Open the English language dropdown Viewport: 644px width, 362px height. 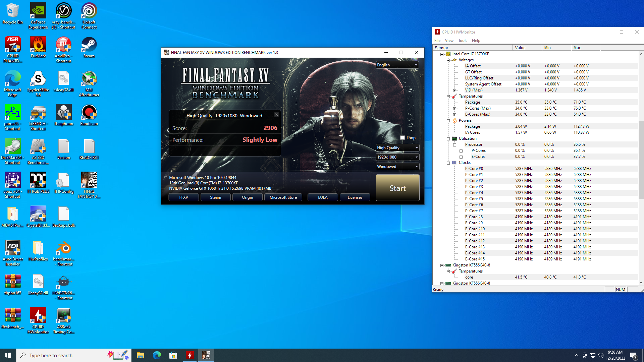coord(397,65)
